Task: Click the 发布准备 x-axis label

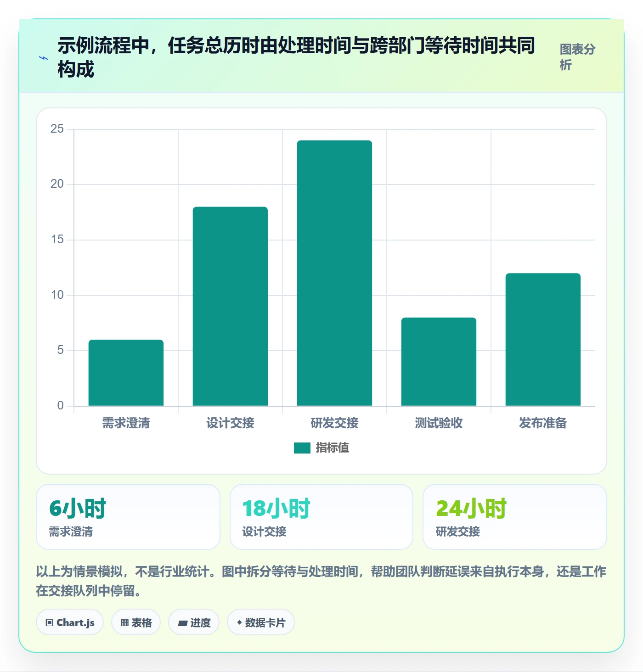Action: pyautogui.click(x=543, y=423)
